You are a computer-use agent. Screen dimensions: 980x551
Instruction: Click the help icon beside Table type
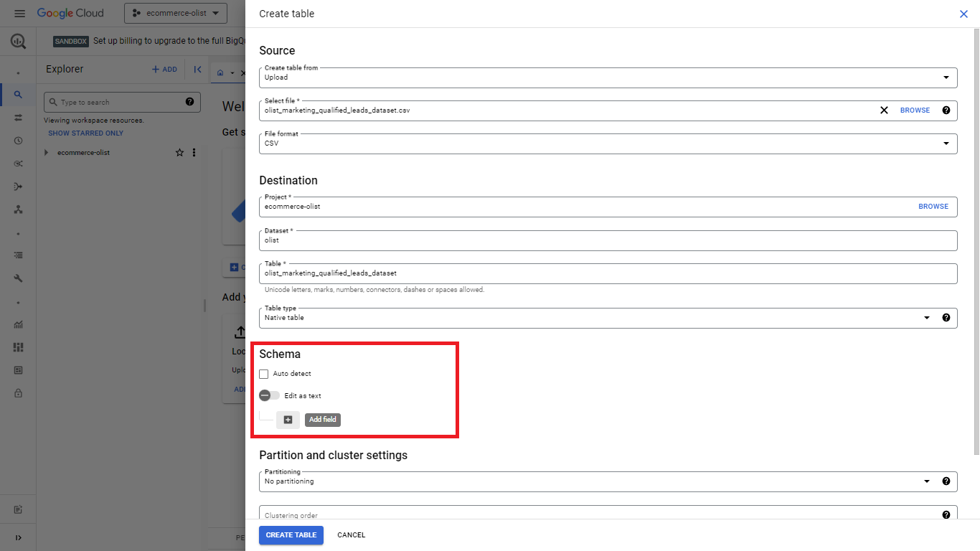pos(946,317)
